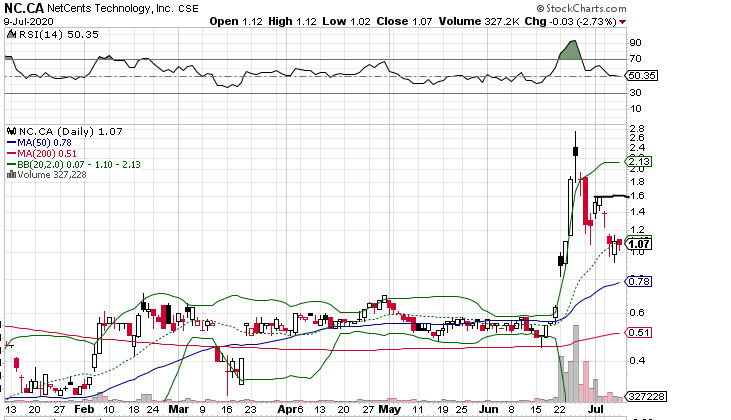Screen dimensions: 731x420
Task: Click the Close 1.07 value
Action: click(404, 21)
